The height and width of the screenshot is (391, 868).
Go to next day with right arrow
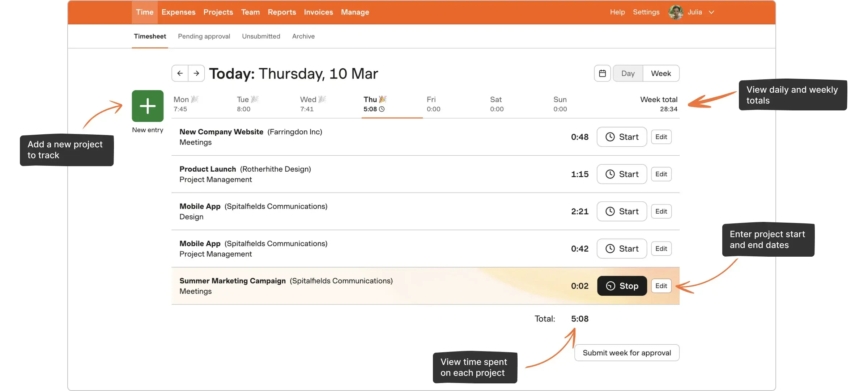coord(196,73)
